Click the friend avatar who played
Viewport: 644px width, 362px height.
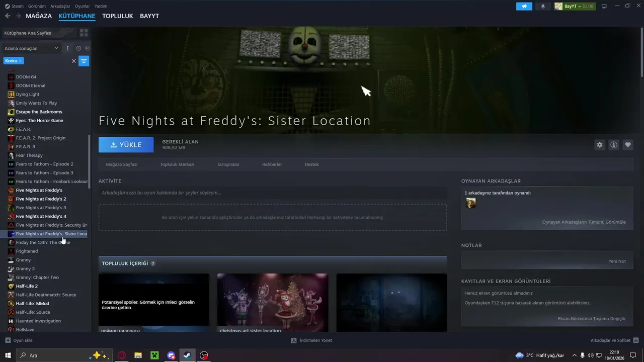470,203
